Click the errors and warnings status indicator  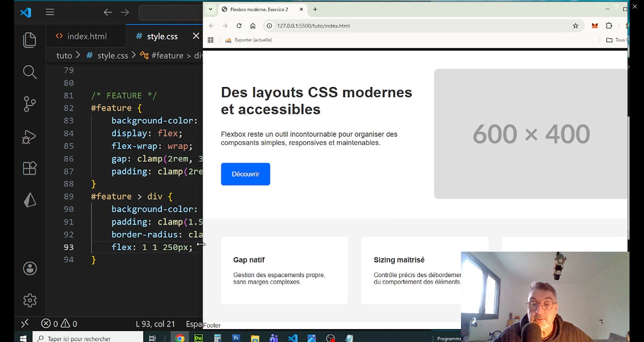[59, 323]
